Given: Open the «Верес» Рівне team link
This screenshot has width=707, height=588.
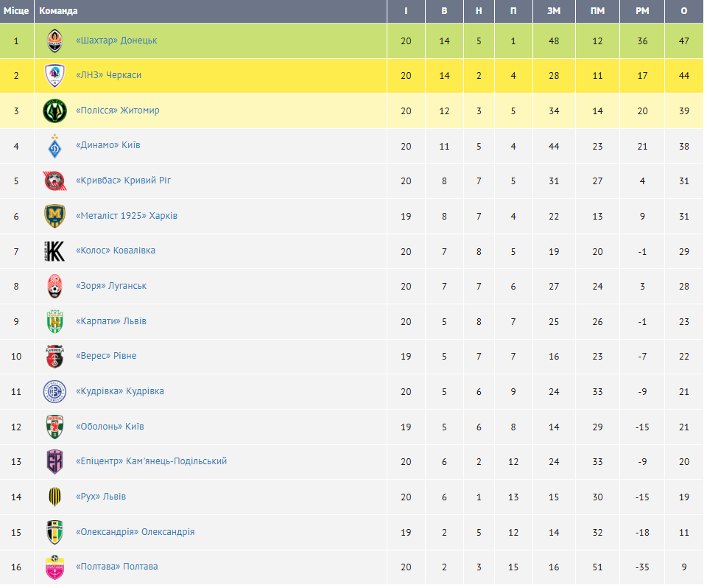Looking at the screenshot, I should (106, 356).
